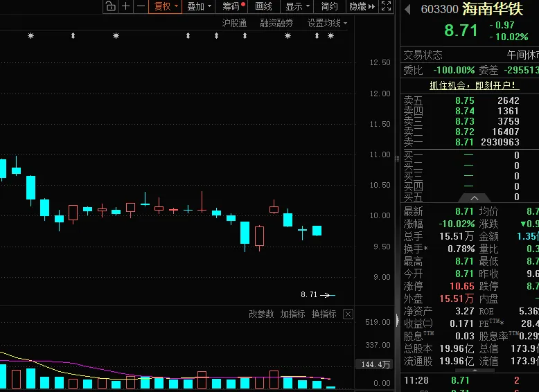539x392 pixels.
Task: Open the 筹码 chip distribution tab
Action: (x=233, y=6)
